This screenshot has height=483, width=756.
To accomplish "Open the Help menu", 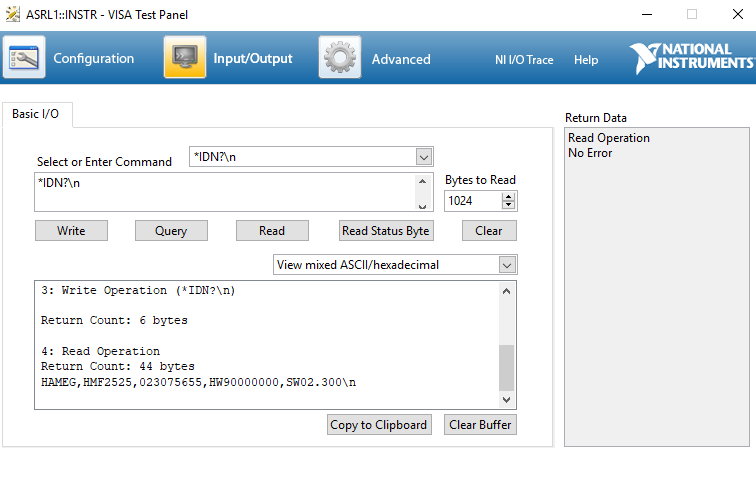I will pos(586,60).
